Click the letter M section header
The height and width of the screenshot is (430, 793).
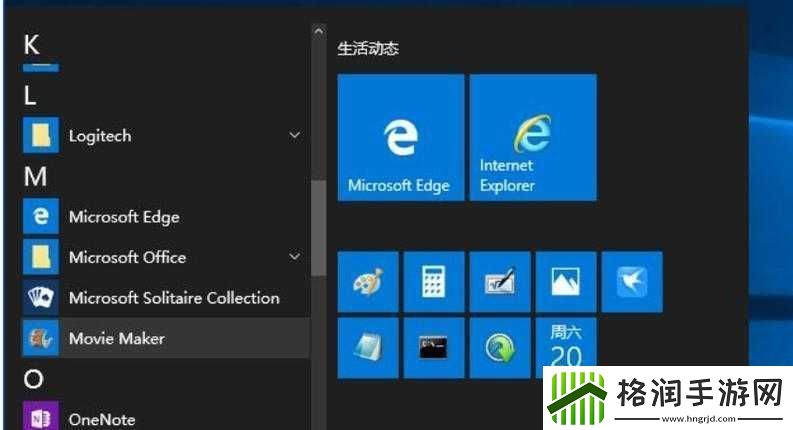(x=35, y=176)
